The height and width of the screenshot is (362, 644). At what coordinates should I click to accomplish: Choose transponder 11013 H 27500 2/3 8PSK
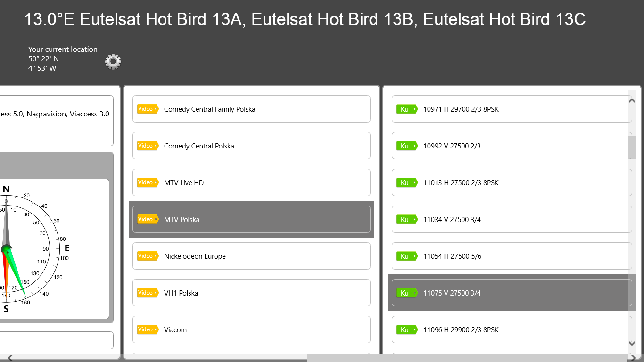pyautogui.click(x=511, y=182)
